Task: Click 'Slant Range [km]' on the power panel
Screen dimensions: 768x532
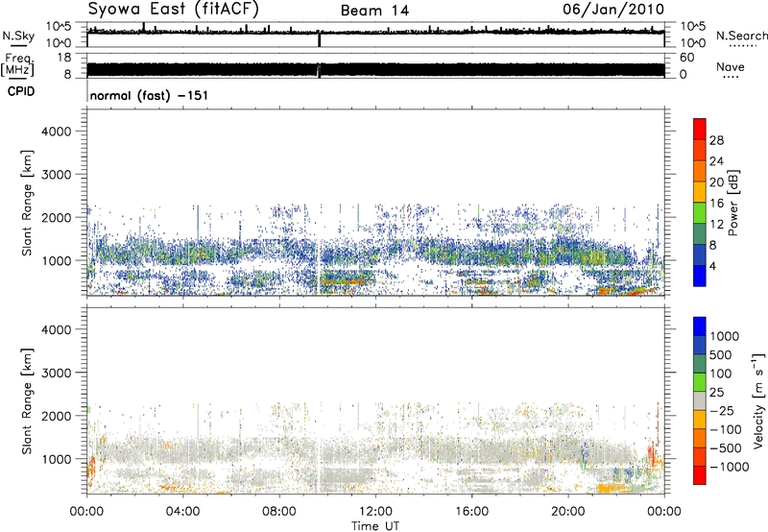Action: 27,203
